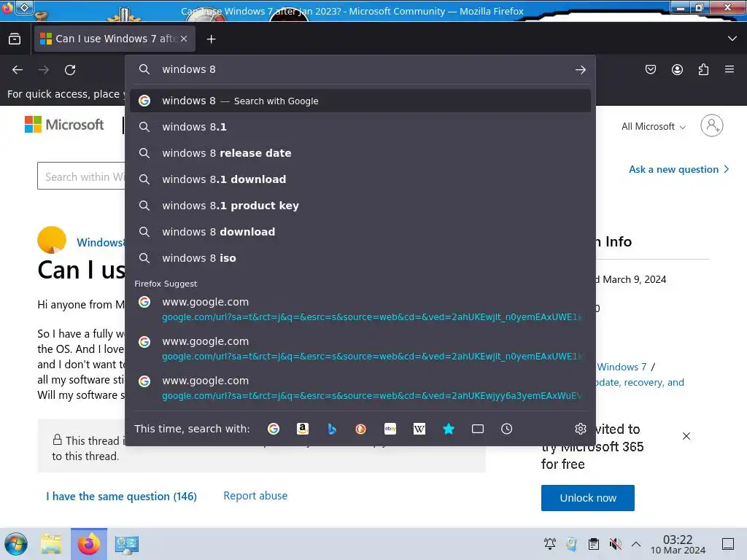Image resolution: width=747 pixels, height=560 pixels.
Task: Open the Windows 7 breadcrumb link
Action: (622, 367)
